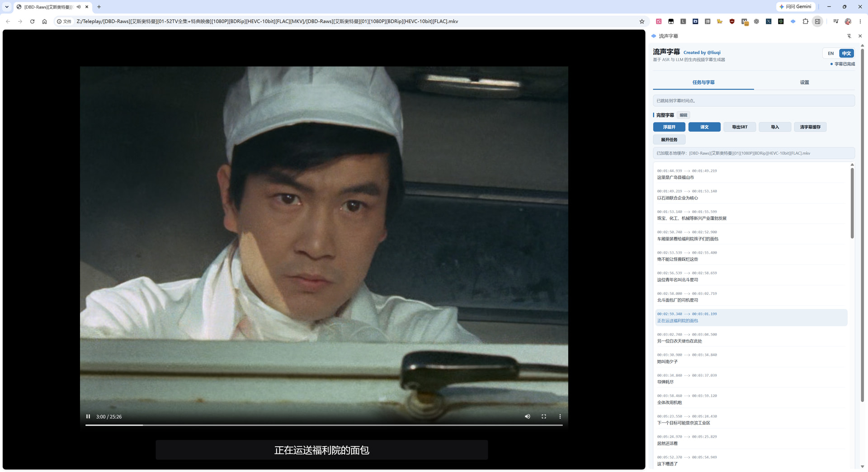This screenshot has height=472, width=868.
Task: Open the Created by @liuqi link
Action: (702, 52)
